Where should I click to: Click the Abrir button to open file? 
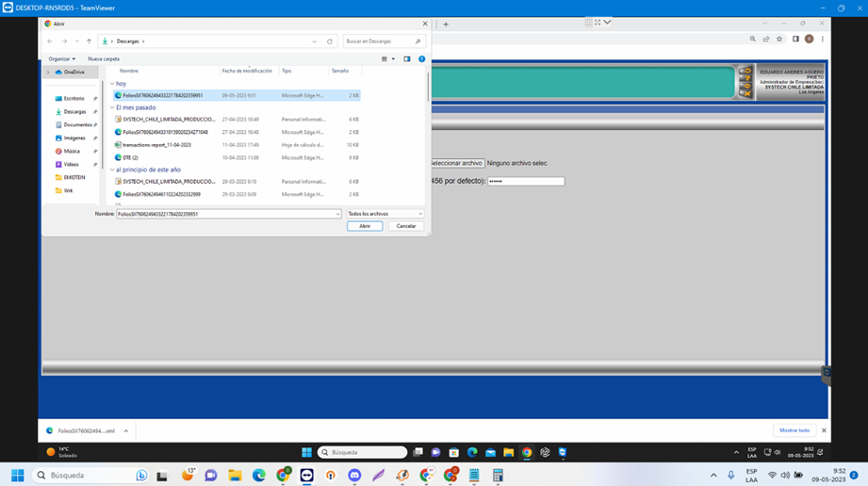[365, 226]
